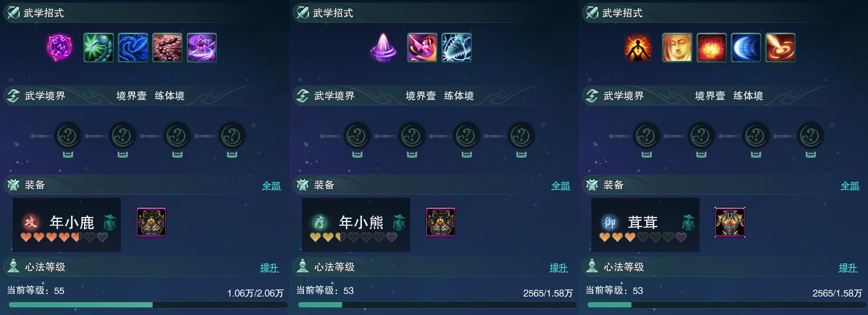Open 全部 equipment link in the 茸茸 panel

(x=850, y=186)
